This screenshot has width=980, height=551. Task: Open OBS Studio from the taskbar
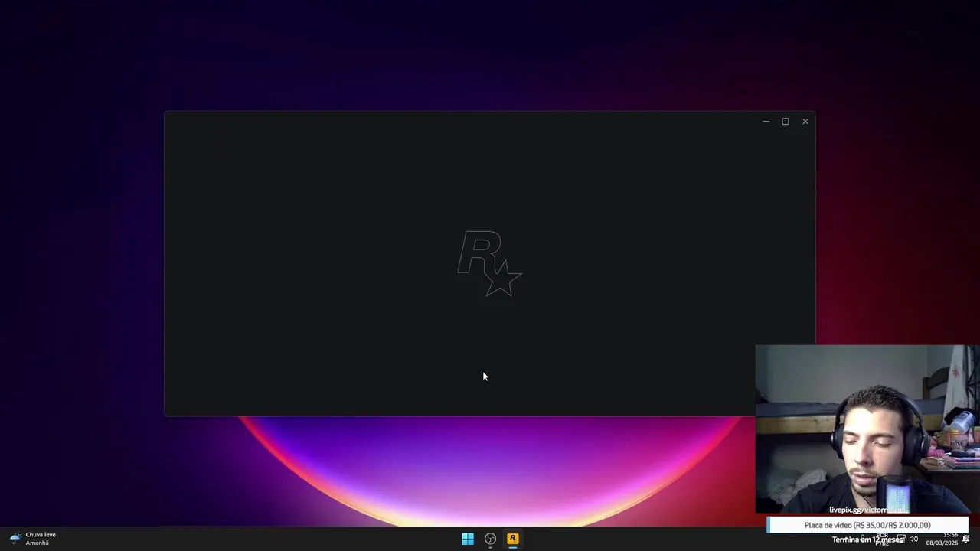(x=490, y=539)
